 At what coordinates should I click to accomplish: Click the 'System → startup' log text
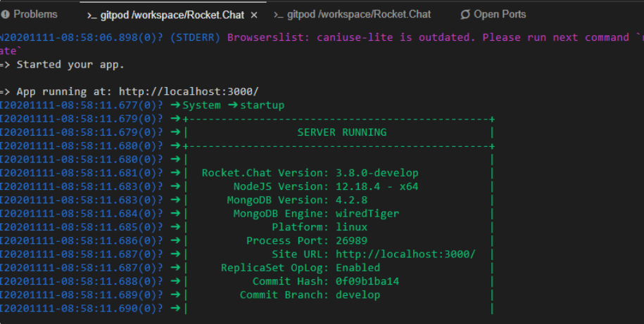[233, 105]
